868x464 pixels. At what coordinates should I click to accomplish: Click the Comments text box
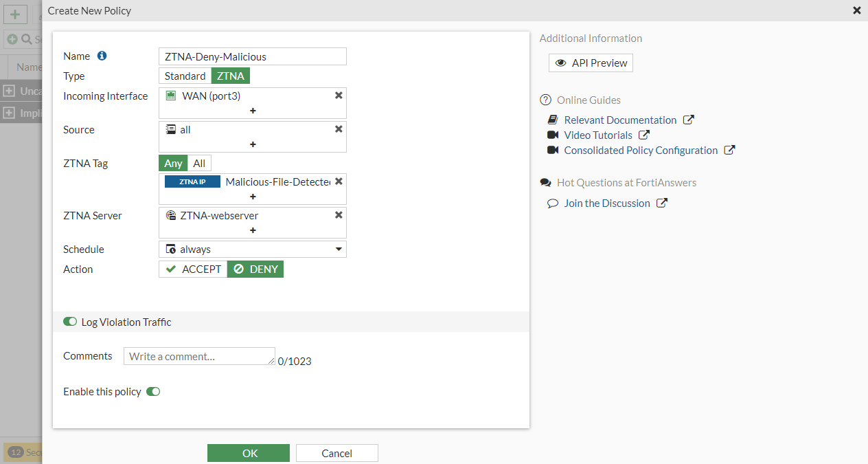(x=199, y=356)
